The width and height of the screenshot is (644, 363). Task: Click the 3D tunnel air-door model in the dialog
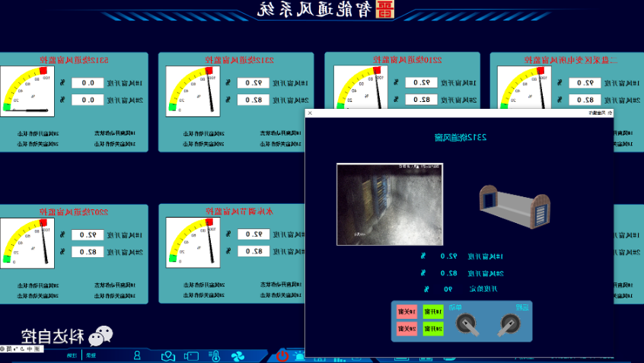pyautogui.click(x=514, y=205)
